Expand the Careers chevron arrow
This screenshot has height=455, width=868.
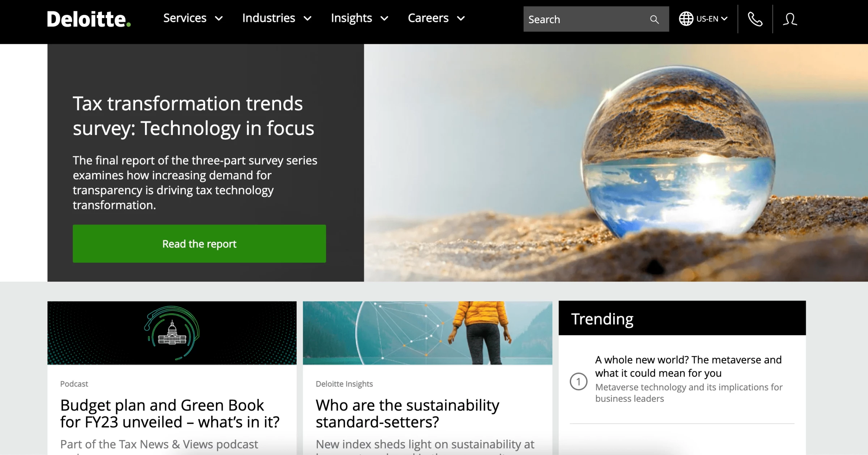point(461,18)
